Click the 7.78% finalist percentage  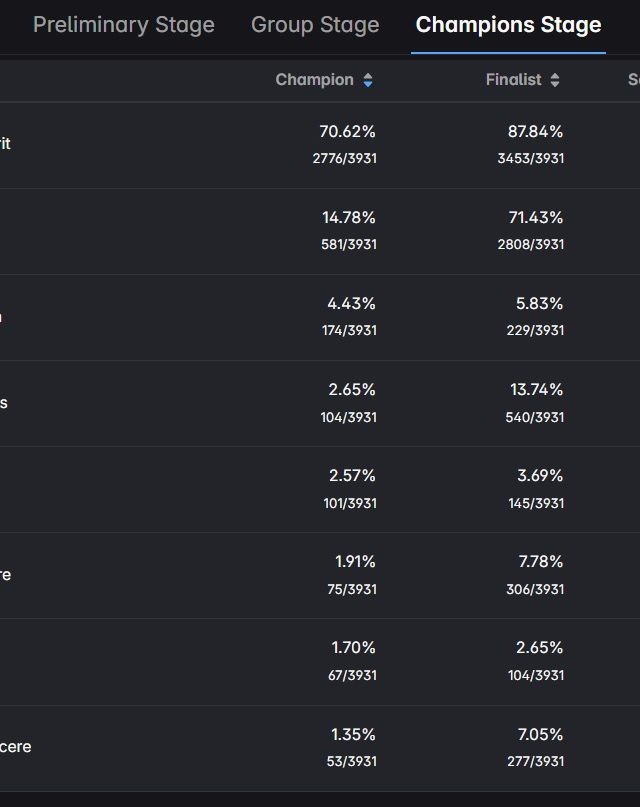pyautogui.click(x=540, y=562)
